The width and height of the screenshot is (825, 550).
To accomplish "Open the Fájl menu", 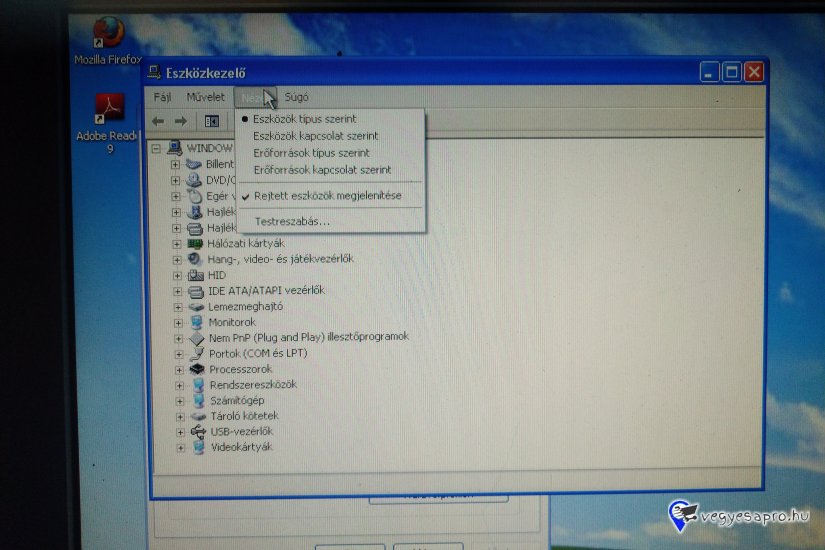I will [x=163, y=97].
